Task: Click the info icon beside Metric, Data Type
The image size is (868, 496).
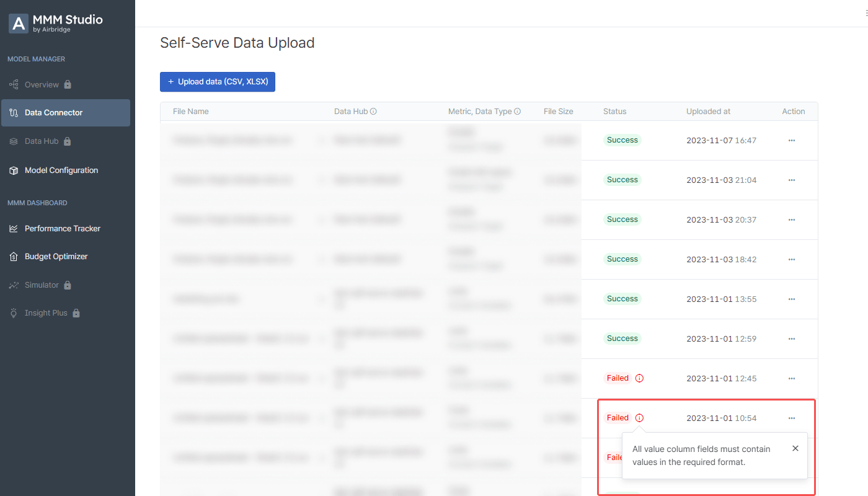Action: coord(517,112)
